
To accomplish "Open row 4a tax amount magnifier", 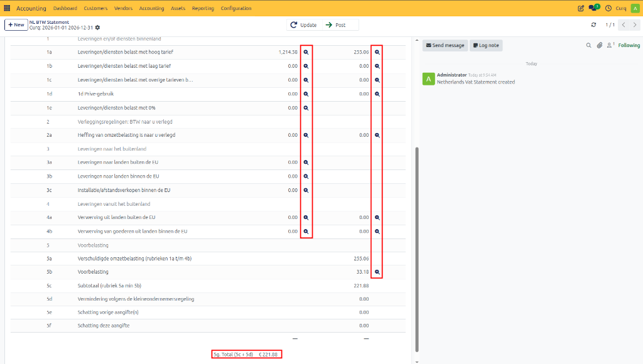I will pos(377,217).
